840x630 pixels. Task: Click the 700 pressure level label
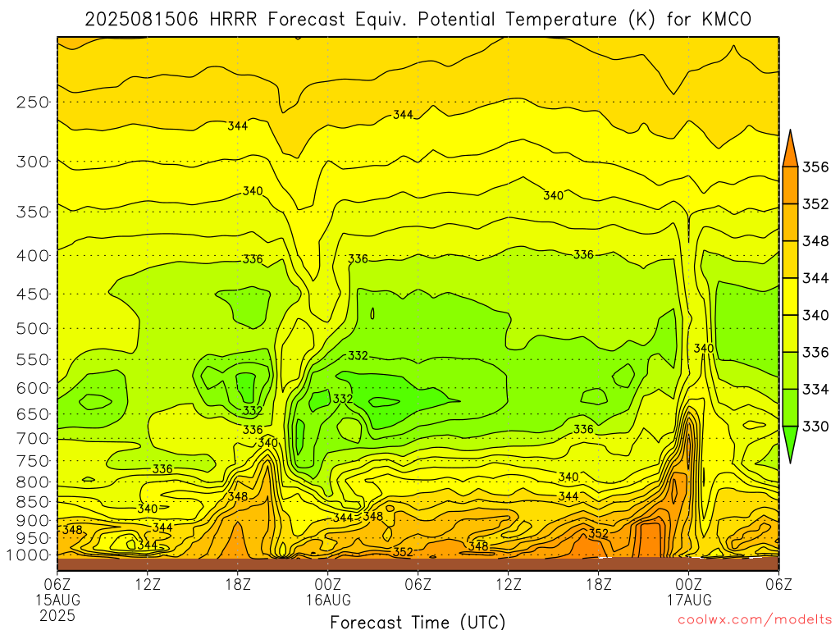33,439
